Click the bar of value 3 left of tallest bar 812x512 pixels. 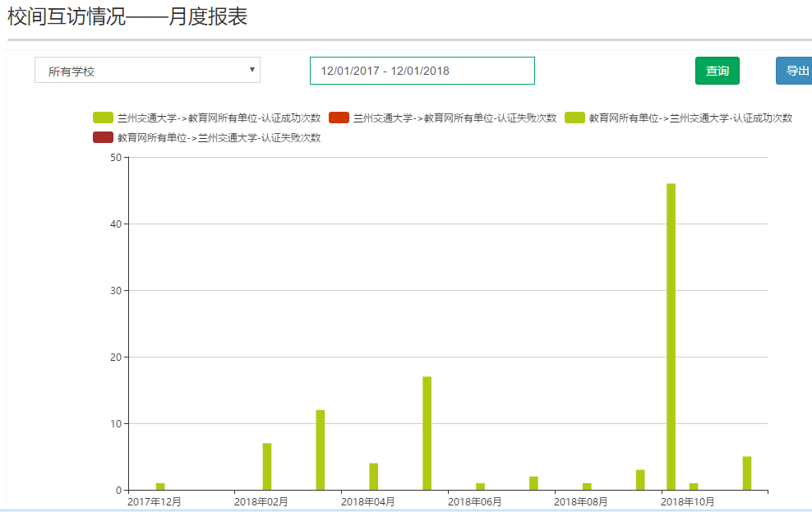640,480
